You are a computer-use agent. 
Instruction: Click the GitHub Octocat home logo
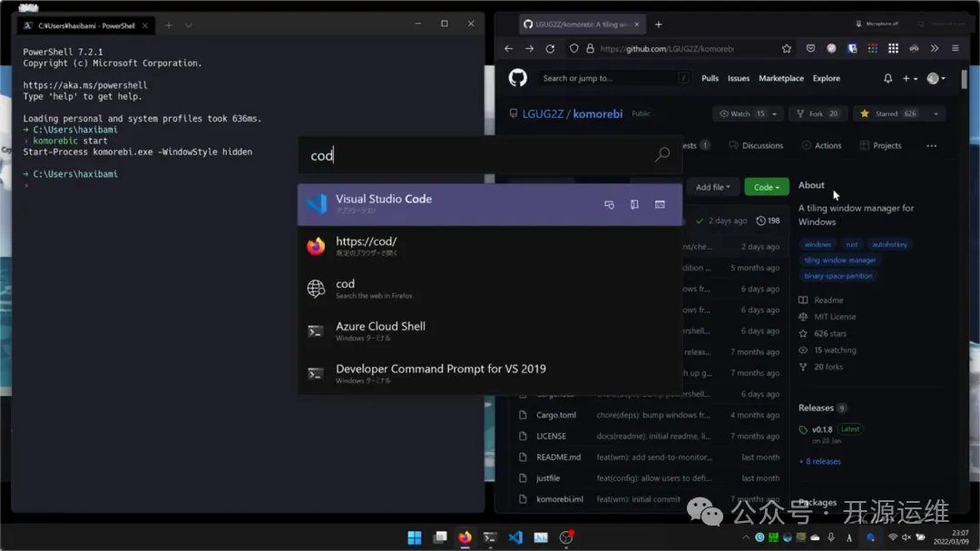pyautogui.click(x=517, y=78)
